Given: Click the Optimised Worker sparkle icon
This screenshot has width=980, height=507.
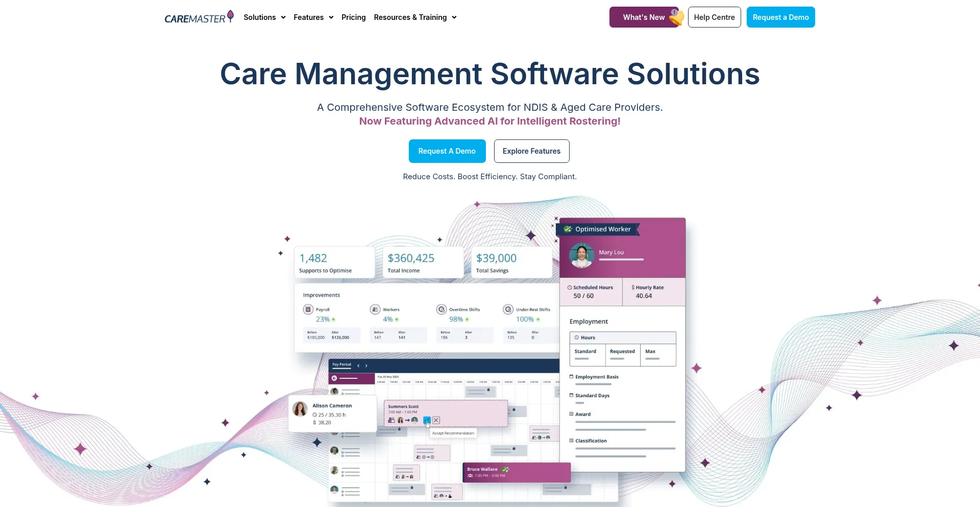Looking at the screenshot, I should (x=568, y=229).
